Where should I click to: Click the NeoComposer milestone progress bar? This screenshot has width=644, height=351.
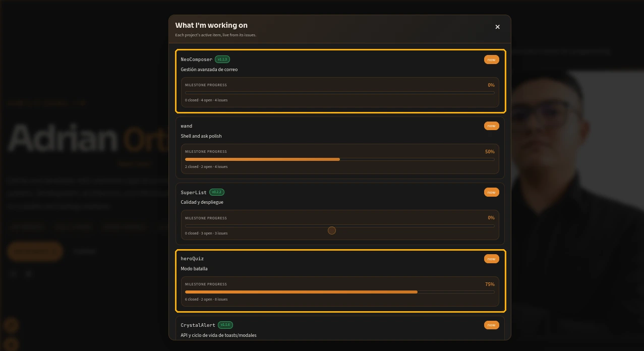340,93
